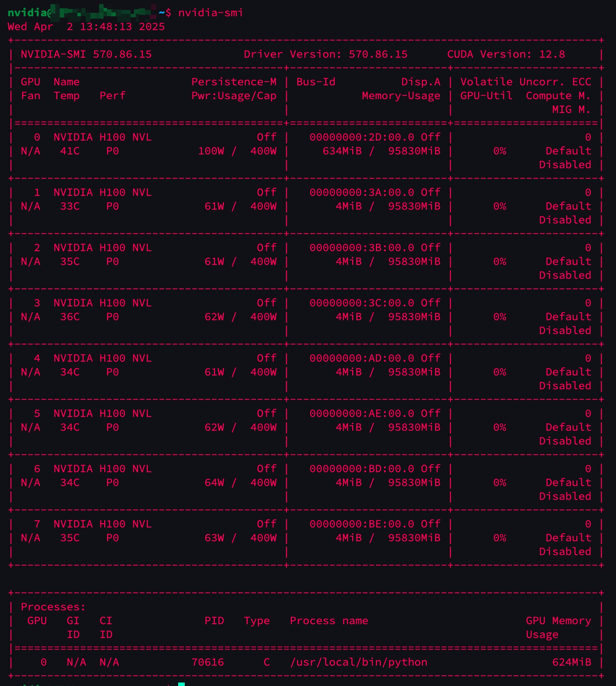The width and height of the screenshot is (616, 686).
Task: Click process path /usr/local/bin/python
Action: pos(359,662)
